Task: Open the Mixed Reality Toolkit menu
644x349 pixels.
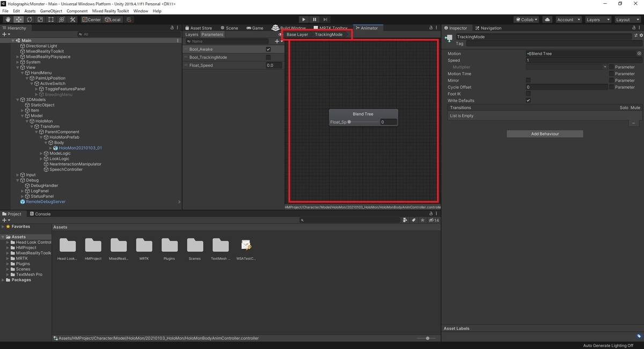Action: click(x=110, y=11)
